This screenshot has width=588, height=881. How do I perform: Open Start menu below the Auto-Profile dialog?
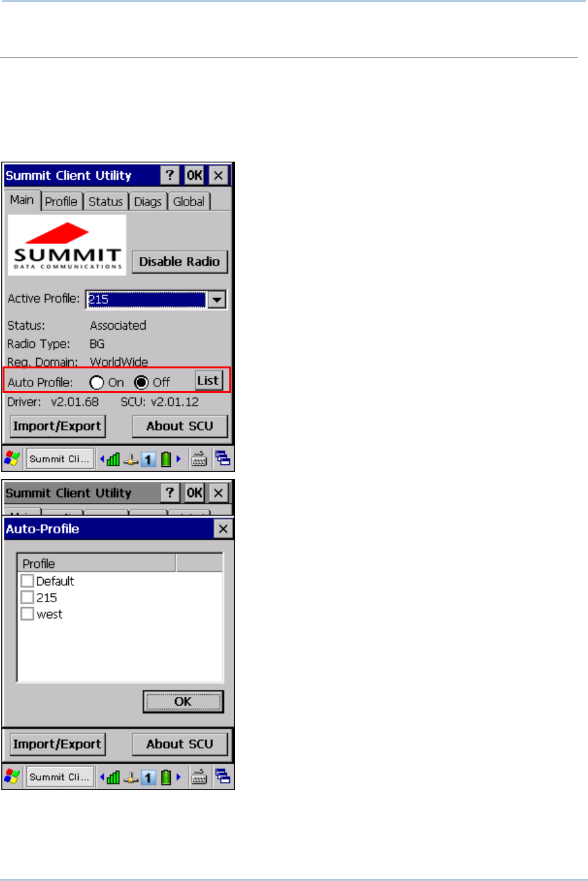point(12,777)
